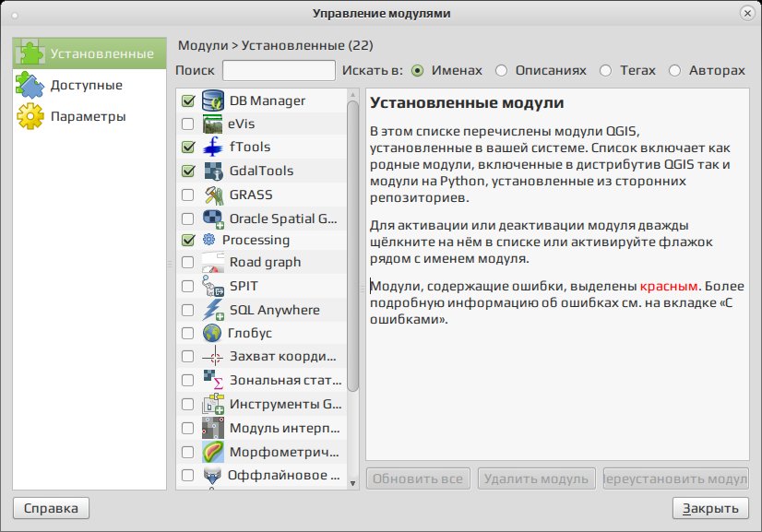This screenshot has height=532, width=762.
Task: Click the Road graph plugin icon
Action: pos(213,263)
